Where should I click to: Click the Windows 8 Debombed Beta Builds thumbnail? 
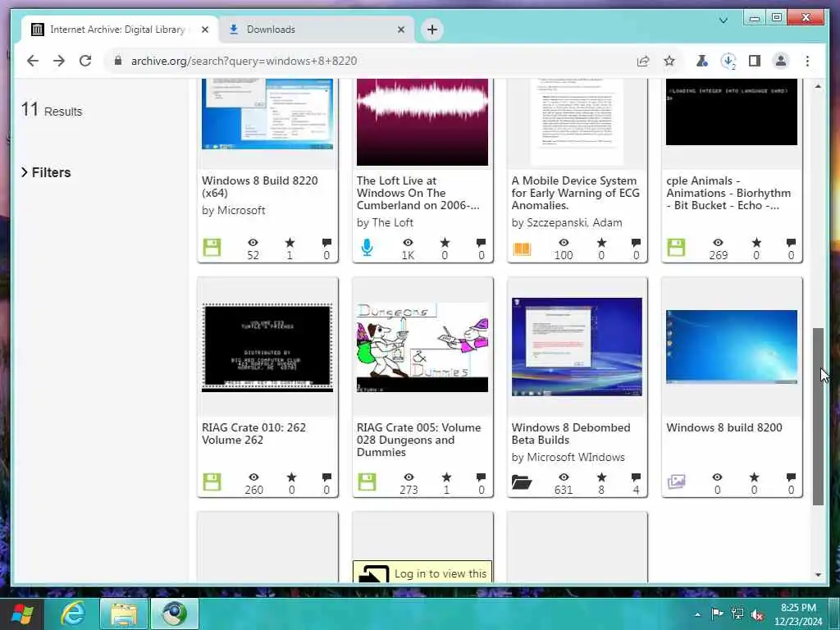tap(577, 347)
